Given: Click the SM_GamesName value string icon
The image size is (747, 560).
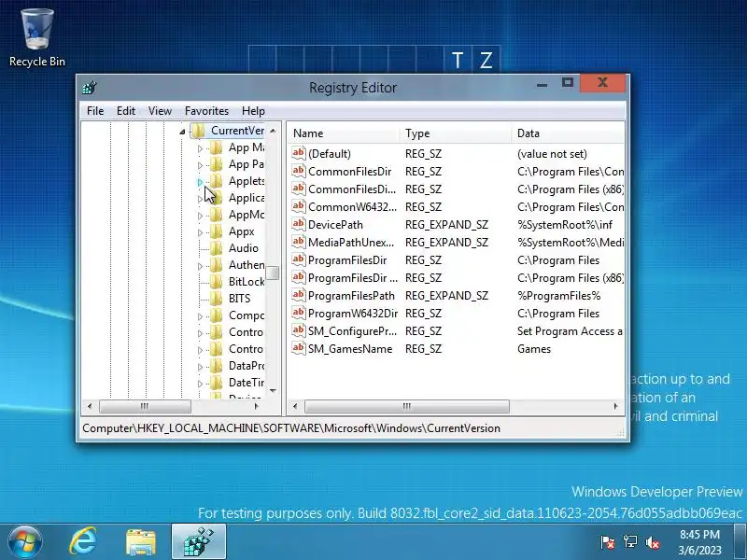Looking at the screenshot, I should tap(298, 348).
